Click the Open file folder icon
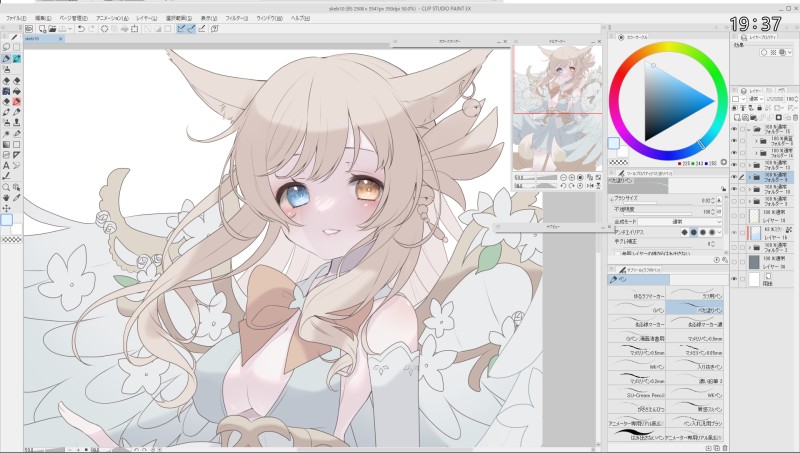This screenshot has width=800, height=453. point(52,29)
